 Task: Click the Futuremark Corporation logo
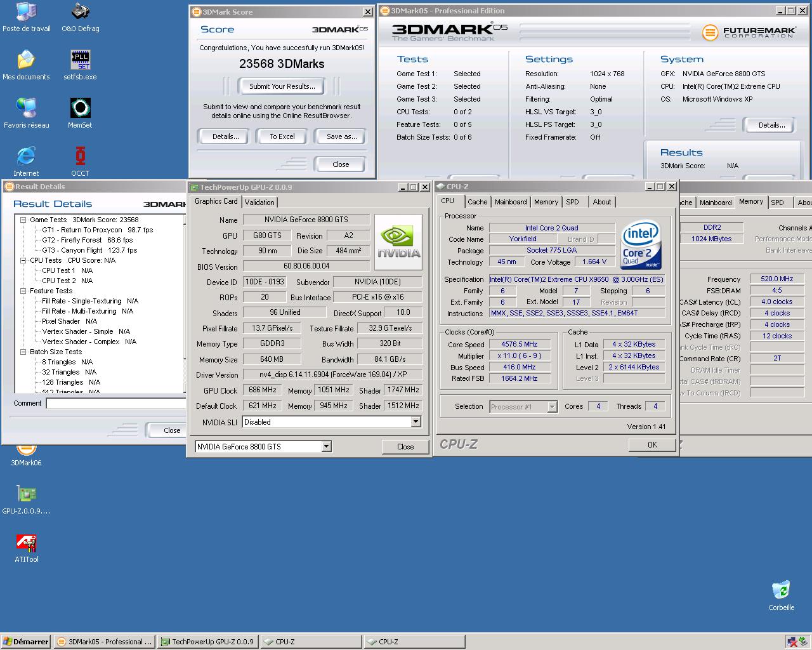pos(749,32)
